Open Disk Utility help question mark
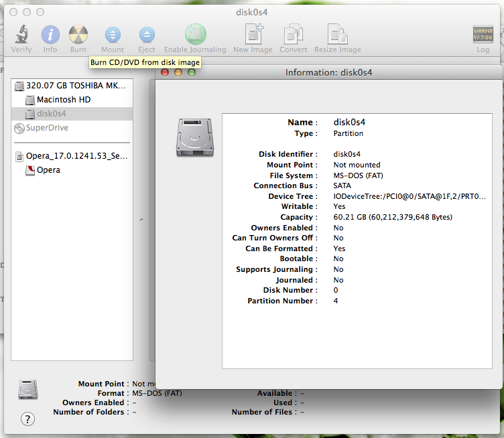 coord(27,419)
